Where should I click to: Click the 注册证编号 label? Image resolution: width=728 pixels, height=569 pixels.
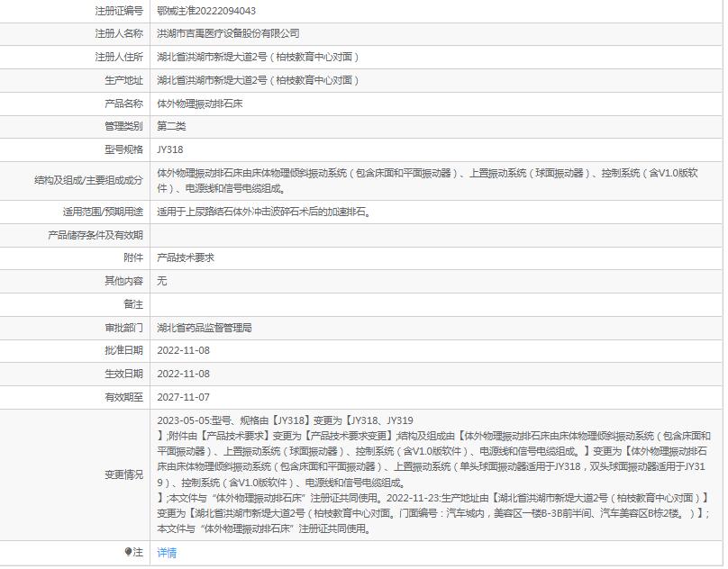(x=119, y=11)
